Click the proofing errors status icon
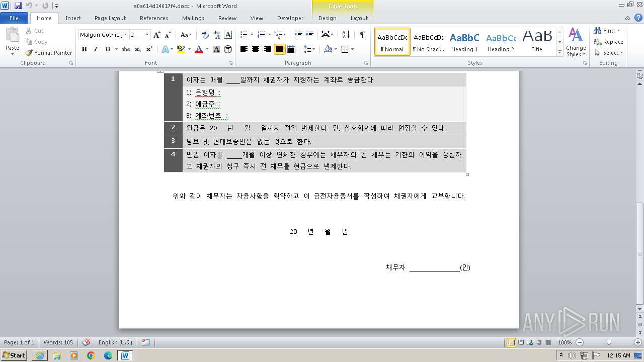Viewport: 644px width, 362px height. pos(86,342)
